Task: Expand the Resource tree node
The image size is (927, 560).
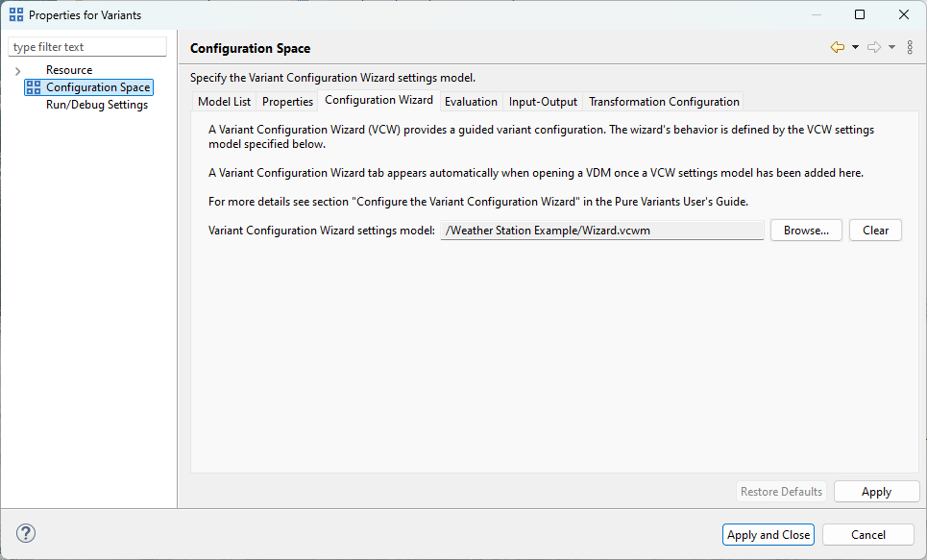Action: point(18,69)
